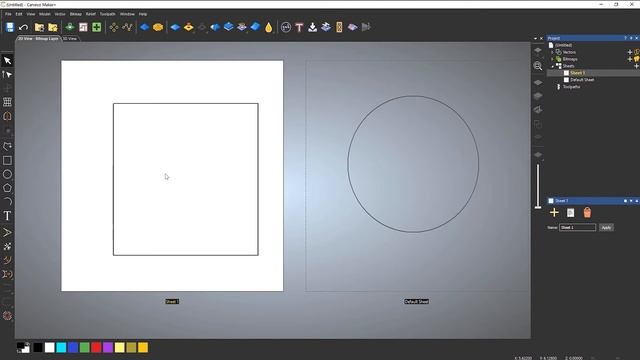The height and width of the screenshot is (360, 640).
Task: Collapse the Sheets node in Project tree
Action: [x=552, y=66]
